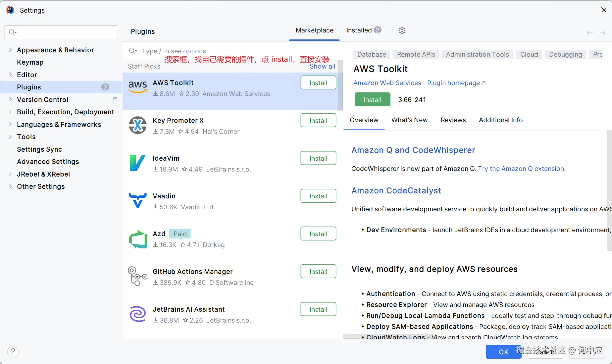Click the green Install button in details

pyautogui.click(x=372, y=100)
